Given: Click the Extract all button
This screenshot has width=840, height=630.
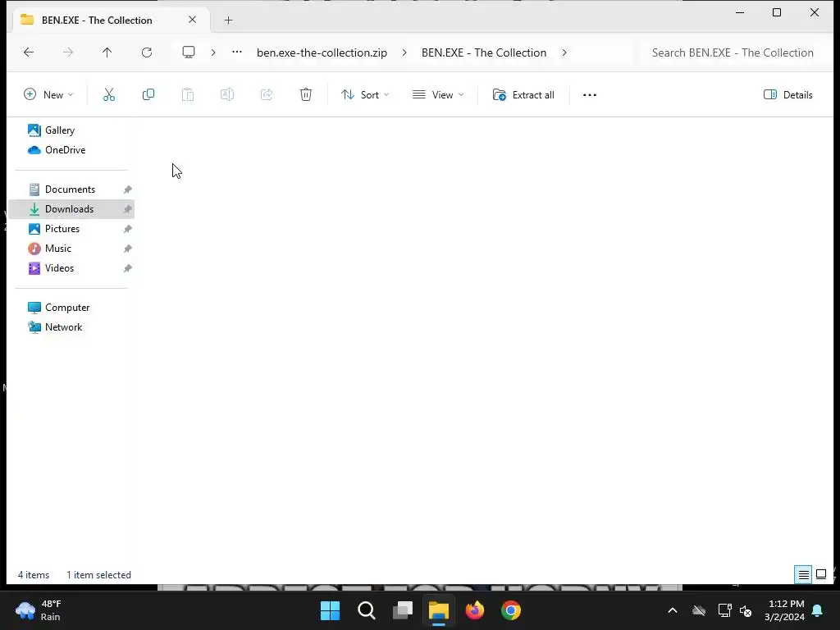Looking at the screenshot, I should pyautogui.click(x=523, y=95).
